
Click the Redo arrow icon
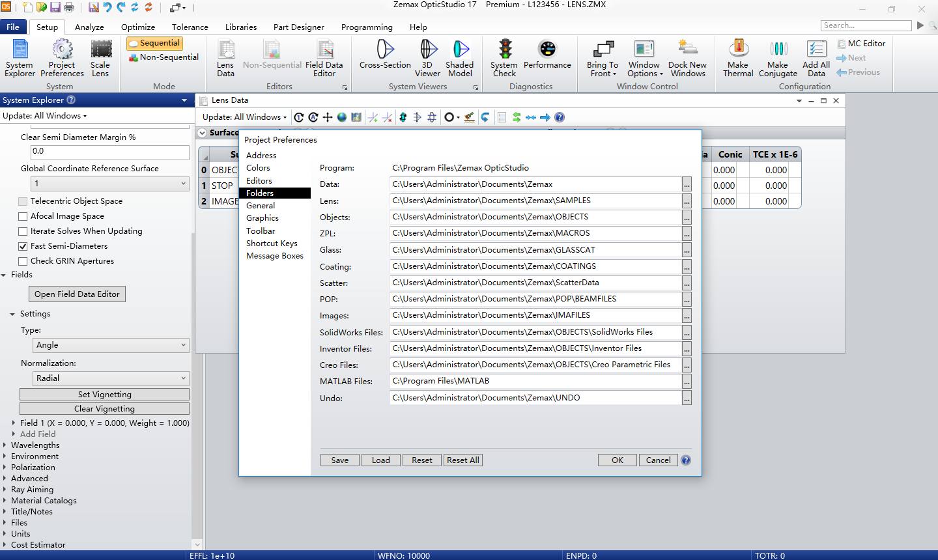tap(121, 7)
